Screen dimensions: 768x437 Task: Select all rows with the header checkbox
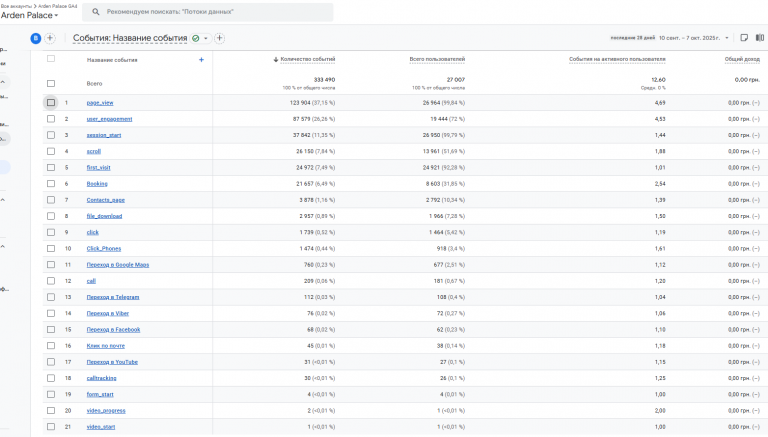click(x=51, y=59)
